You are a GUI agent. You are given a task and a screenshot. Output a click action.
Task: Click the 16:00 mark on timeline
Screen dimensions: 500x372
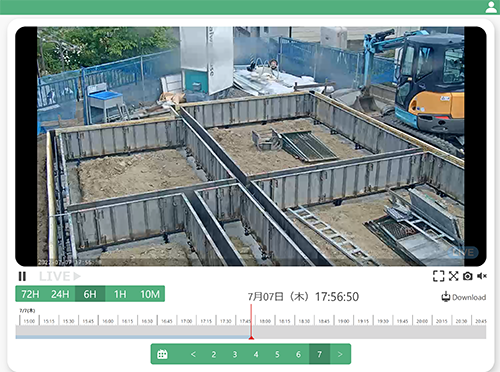coord(108,321)
